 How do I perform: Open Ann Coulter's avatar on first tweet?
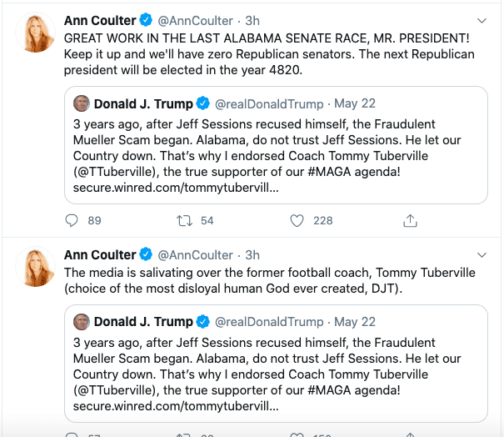coord(36,34)
